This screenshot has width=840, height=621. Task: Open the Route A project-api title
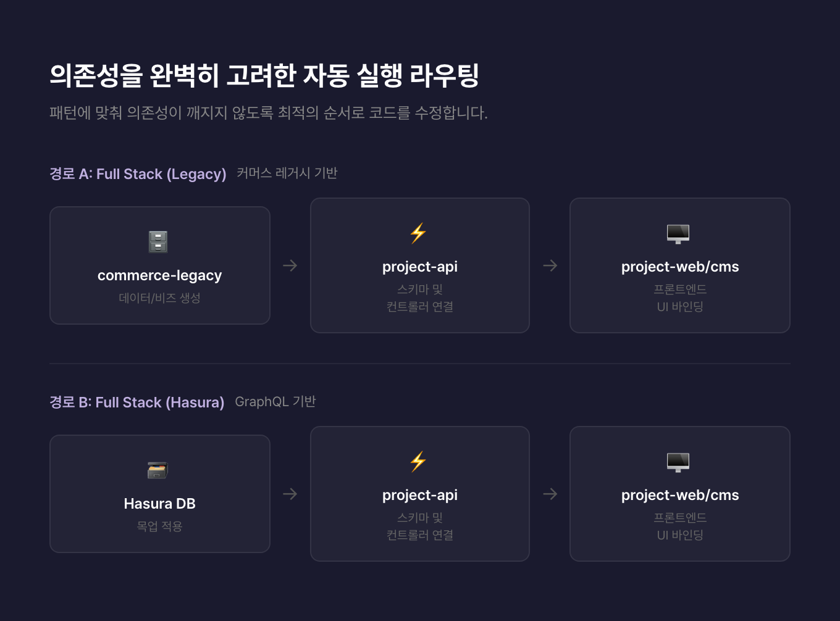point(420,267)
